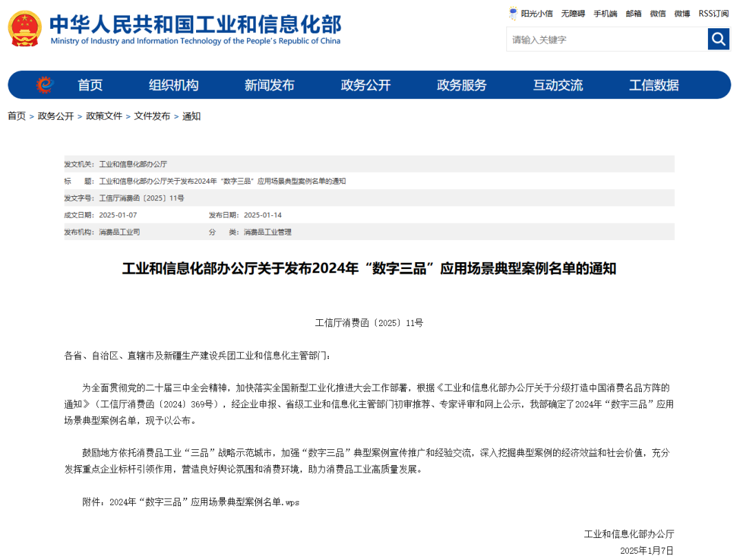Click the gear icon in navigation bar

[45, 85]
